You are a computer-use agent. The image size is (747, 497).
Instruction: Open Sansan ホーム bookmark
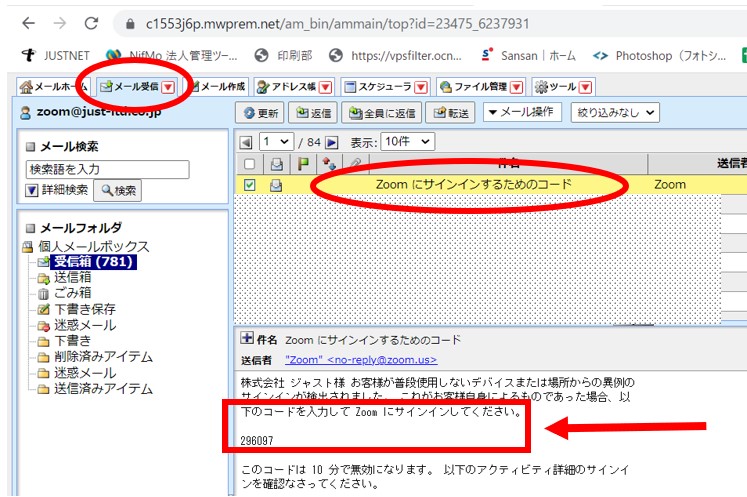(x=528, y=56)
